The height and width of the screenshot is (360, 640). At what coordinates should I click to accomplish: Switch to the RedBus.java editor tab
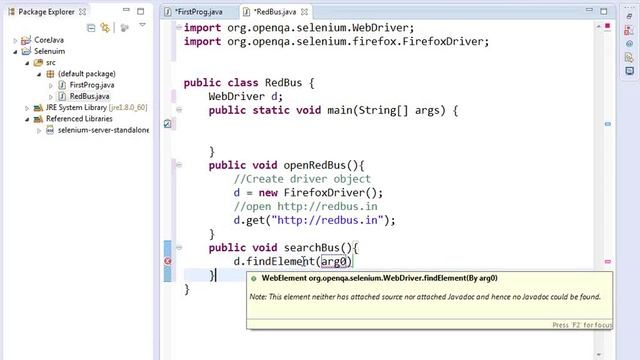(274, 12)
